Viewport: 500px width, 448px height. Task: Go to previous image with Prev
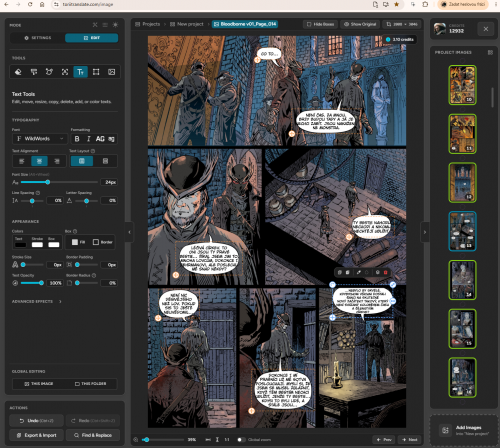click(x=384, y=440)
